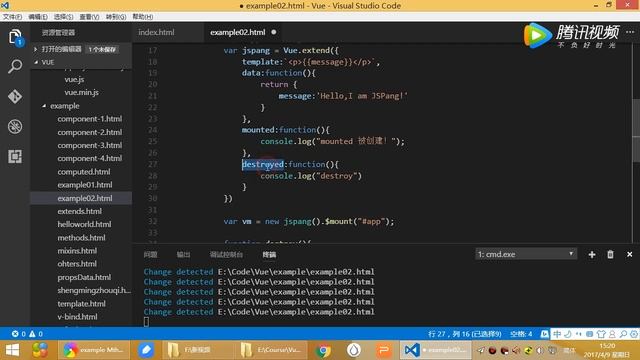Open the Go menu

pos(116,17)
